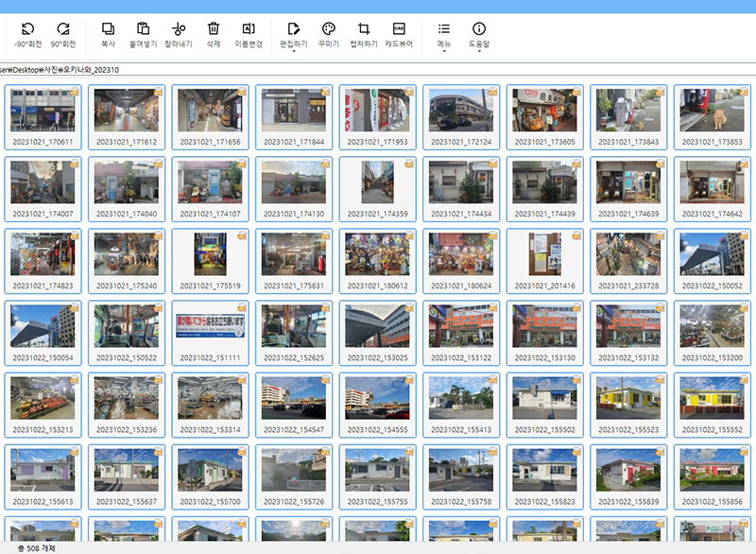The width and height of the screenshot is (756, 554).
Task: Click file name label 20231022_155502
Action: point(545,429)
